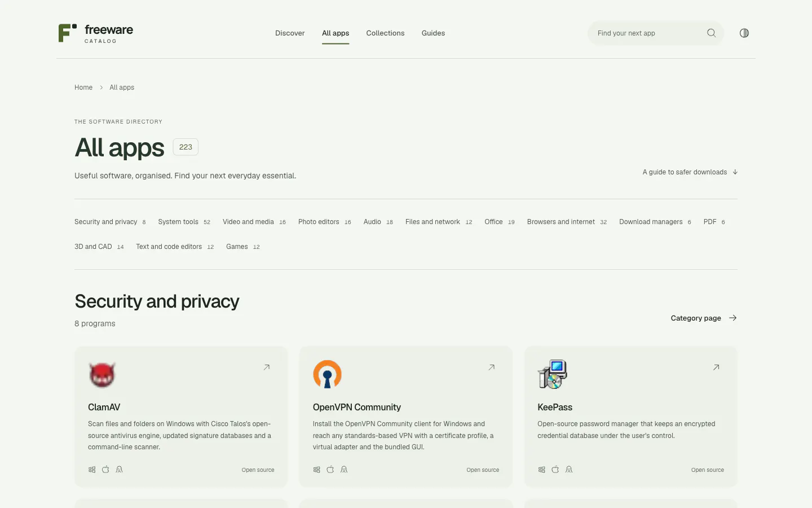Jump to Download managers category
Image resolution: width=812 pixels, height=508 pixels.
click(655, 222)
